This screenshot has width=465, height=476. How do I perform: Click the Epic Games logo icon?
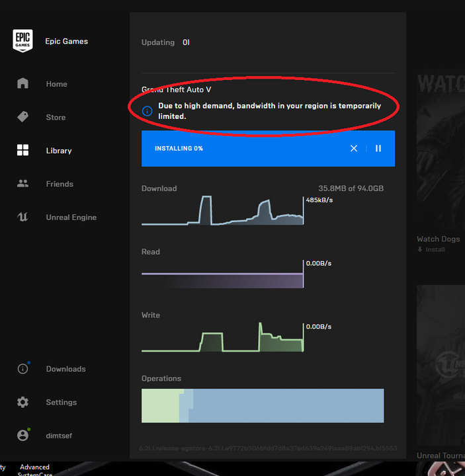(x=22, y=41)
